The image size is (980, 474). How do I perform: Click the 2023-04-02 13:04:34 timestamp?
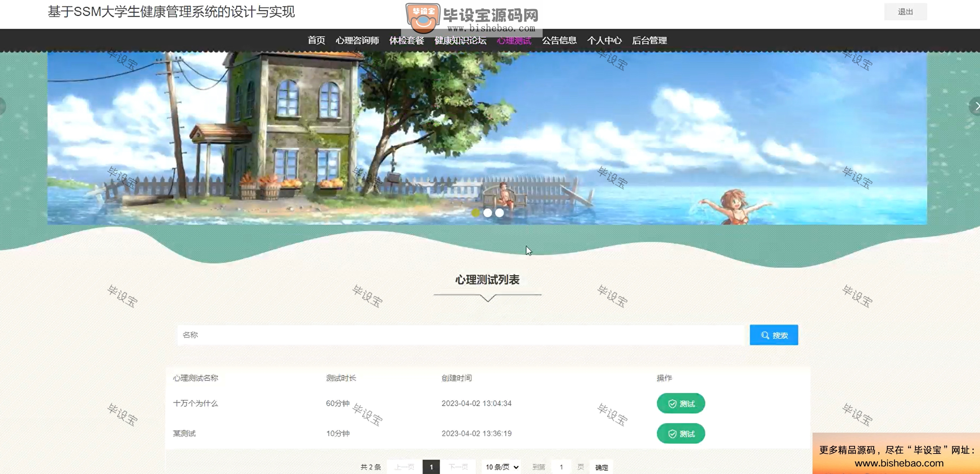tap(476, 403)
